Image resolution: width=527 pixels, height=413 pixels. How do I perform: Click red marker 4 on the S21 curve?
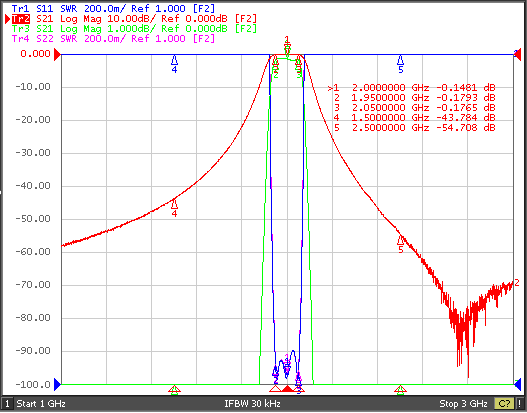click(x=174, y=204)
